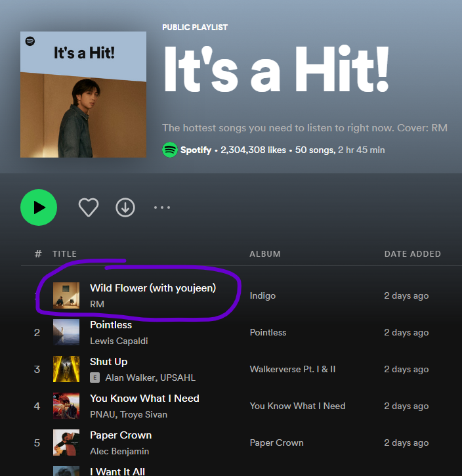Sort tracks by ALBUM column header

click(265, 254)
